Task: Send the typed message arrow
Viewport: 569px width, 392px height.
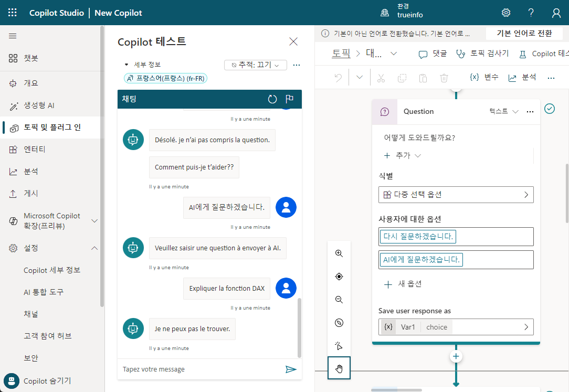Action: point(291,369)
